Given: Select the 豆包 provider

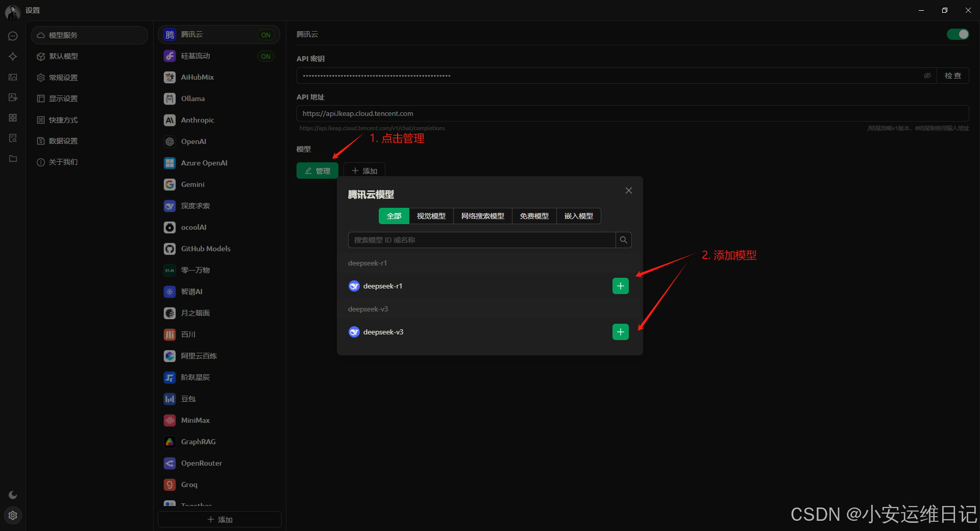Looking at the screenshot, I should [218, 399].
